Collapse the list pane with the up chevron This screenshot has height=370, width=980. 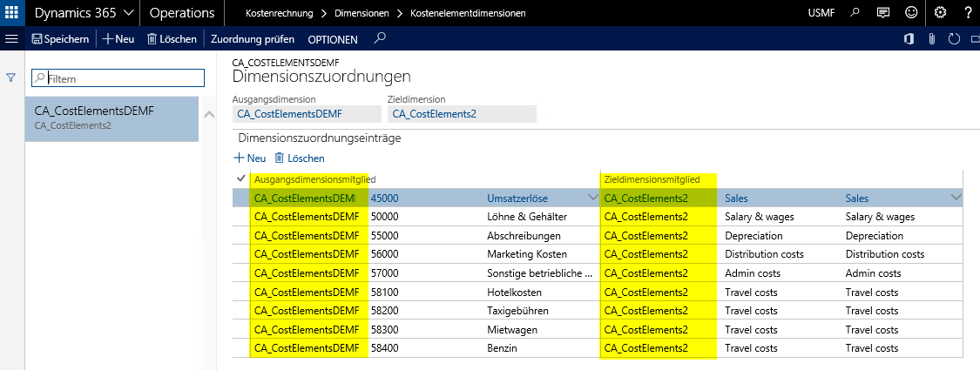208,115
